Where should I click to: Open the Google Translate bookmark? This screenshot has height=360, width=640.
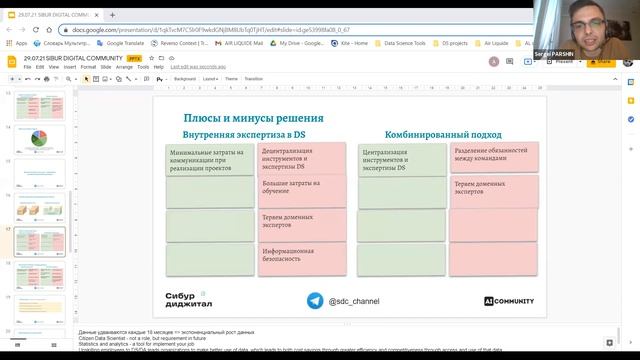[x=121, y=43]
